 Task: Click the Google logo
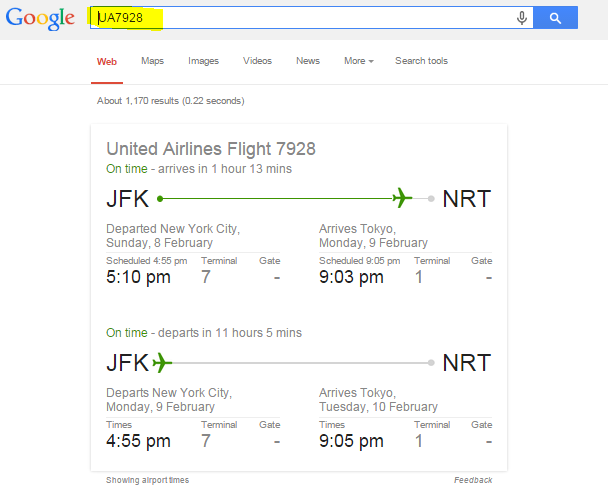click(39, 18)
